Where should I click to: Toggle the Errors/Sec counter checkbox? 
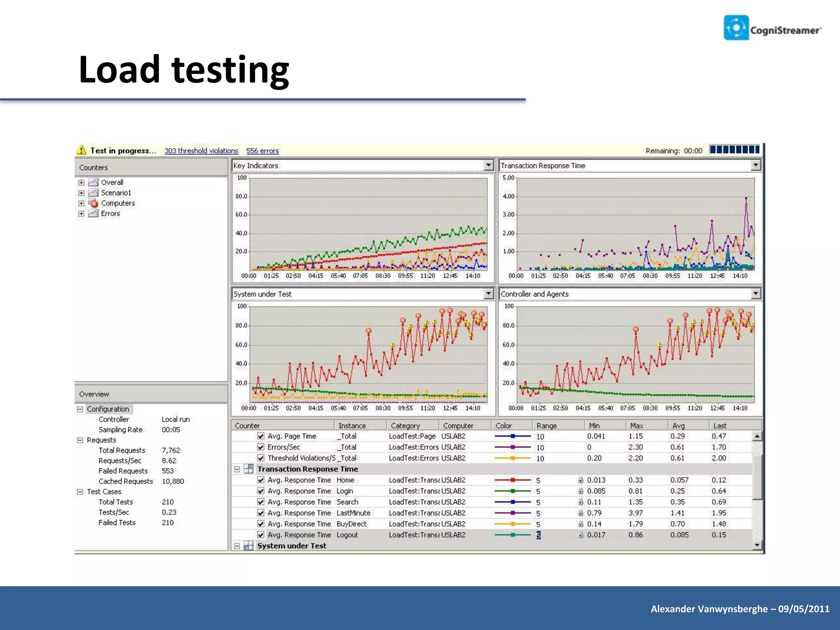pyautogui.click(x=260, y=447)
